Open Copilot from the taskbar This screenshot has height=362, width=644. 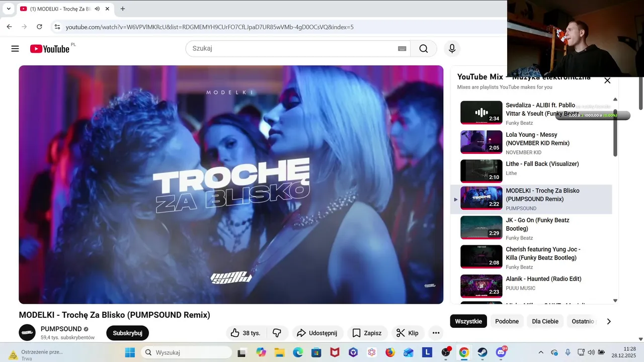click(261, 352)
